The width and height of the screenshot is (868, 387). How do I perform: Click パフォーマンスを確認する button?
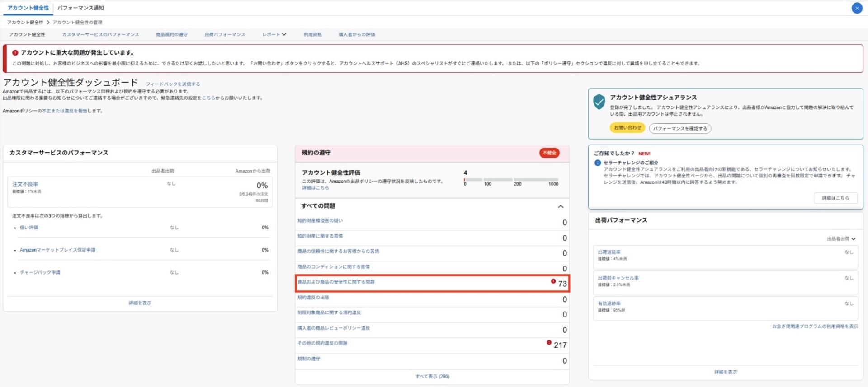click(x=680, y=129)
